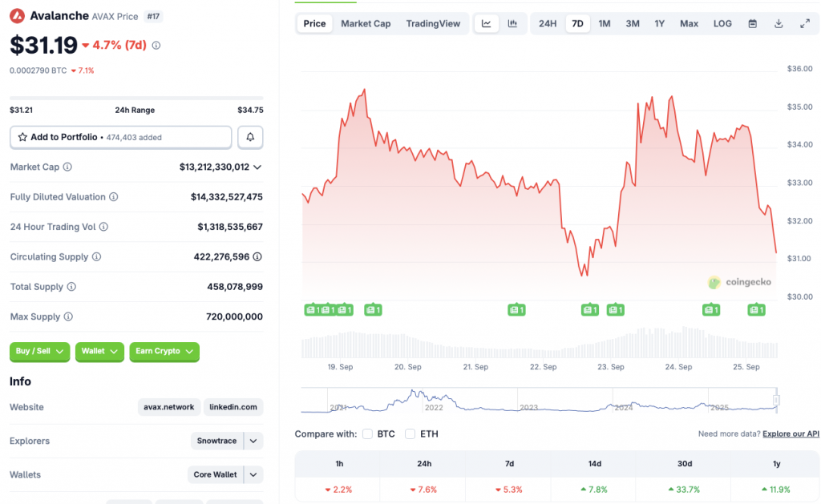The image size is (821, 504).
Task: Open the calendar date range icon
Action: point(752,23)
